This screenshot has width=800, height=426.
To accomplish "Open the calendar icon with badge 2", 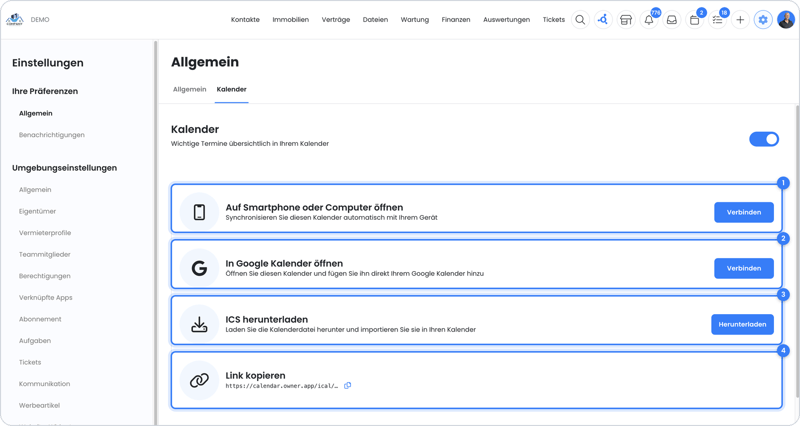I will click(694, 20).
